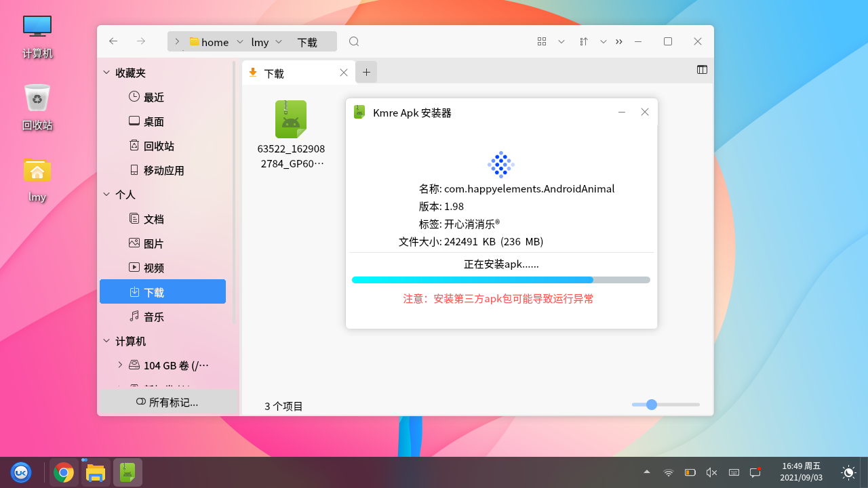Expand the 104 GB 卷 drive entry
Viewport: 868px width, 488px height.
120,365
